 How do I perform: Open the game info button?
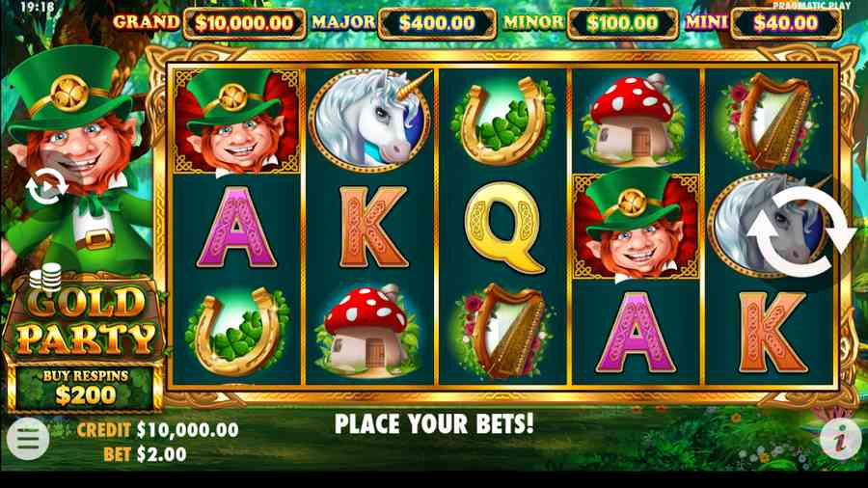[x=840, y=440]
